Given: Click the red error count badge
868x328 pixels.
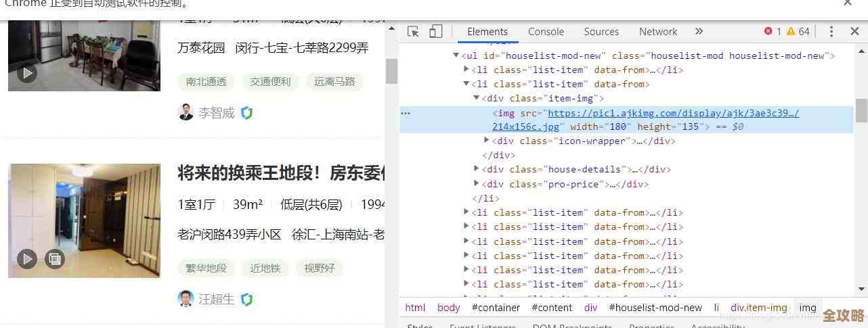Looking at the screenshot, I should pyautogui.click(x=773, y=32).
